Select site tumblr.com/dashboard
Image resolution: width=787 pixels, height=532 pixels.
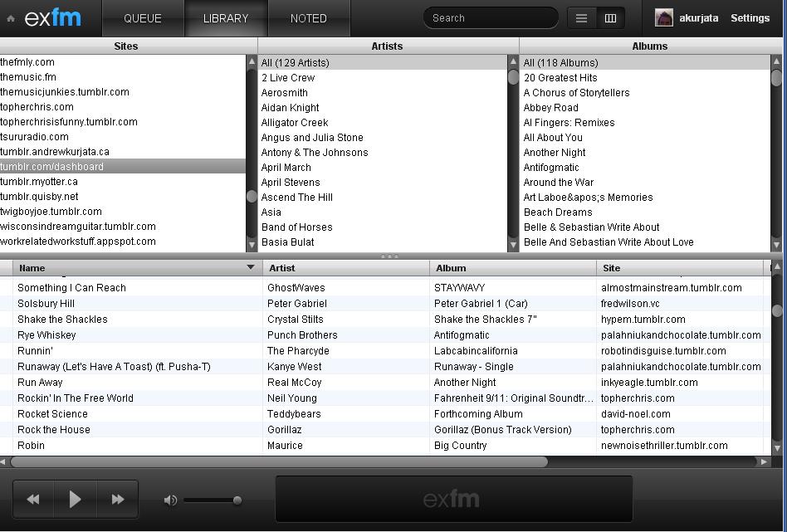point(123,167)
